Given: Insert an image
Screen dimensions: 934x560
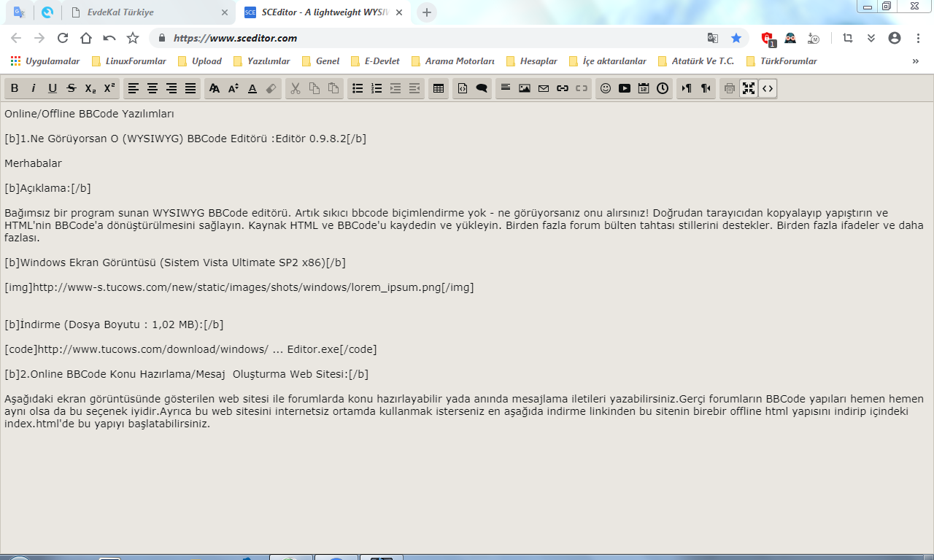Looking at the screenshot, I should click(525, 88).
